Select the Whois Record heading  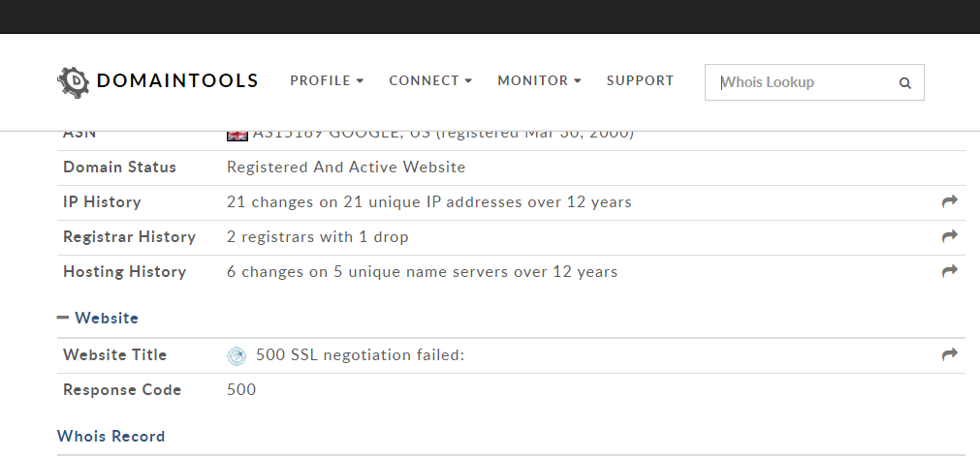111,436
